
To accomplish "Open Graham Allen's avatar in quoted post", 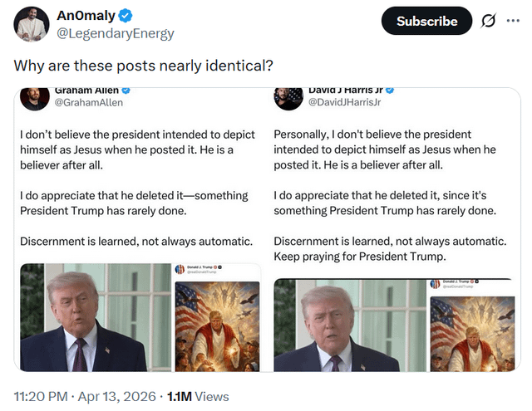I will pos(36,96).
